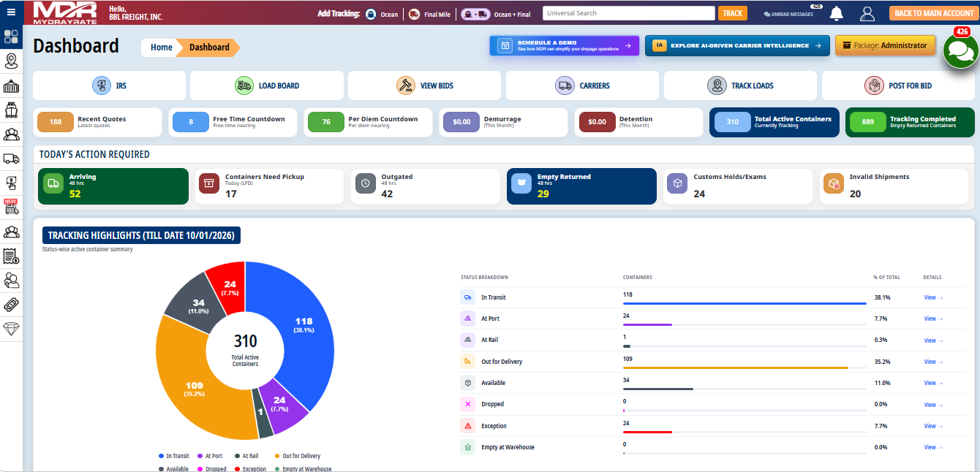
Task: Click the Package: Administrator button
Action: click(x=886, y=45)
